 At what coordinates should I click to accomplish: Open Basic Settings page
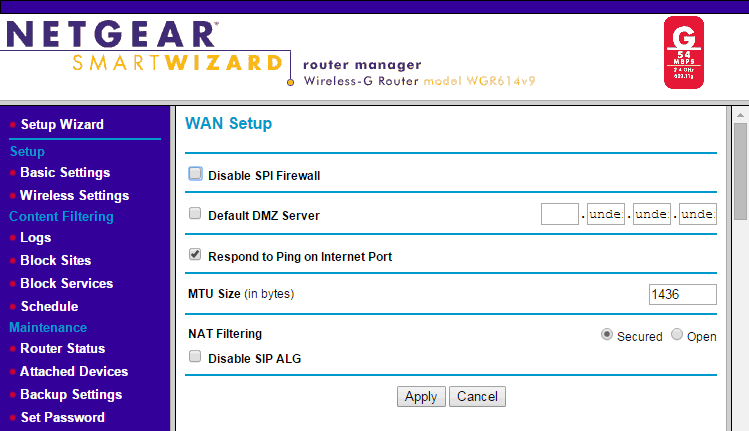pos(65,173)
